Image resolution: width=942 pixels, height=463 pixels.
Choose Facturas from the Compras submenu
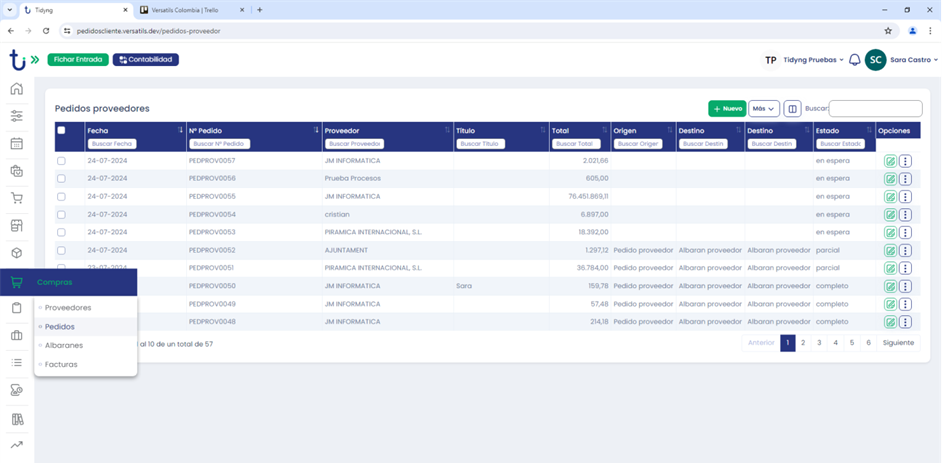[x=61, y=365]
